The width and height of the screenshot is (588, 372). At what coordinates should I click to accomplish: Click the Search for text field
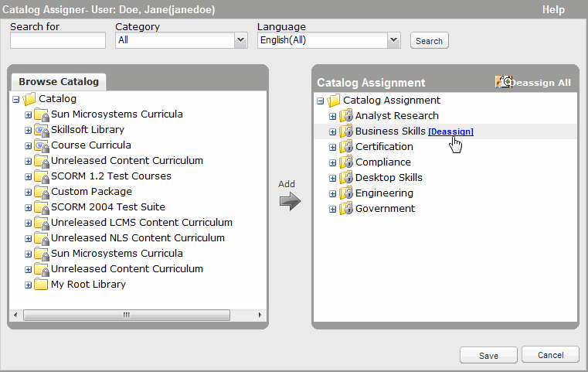click(x=58, y=40)
